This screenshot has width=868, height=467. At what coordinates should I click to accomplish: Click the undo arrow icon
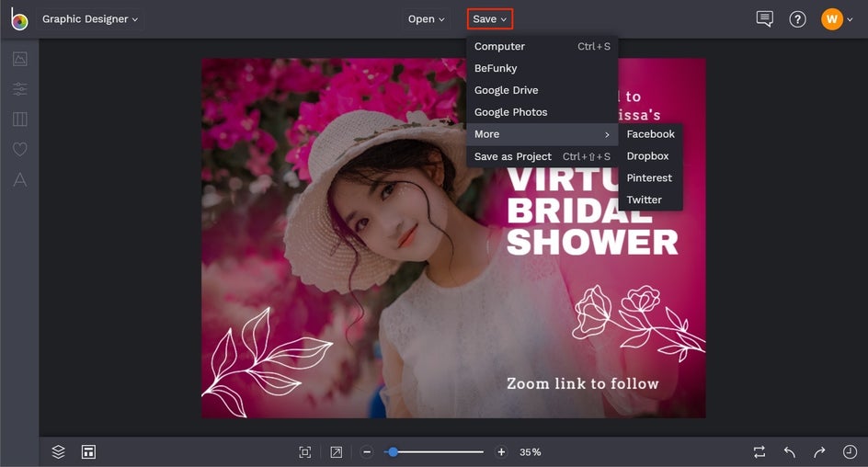pyautogui.click(x=790, y=452)
